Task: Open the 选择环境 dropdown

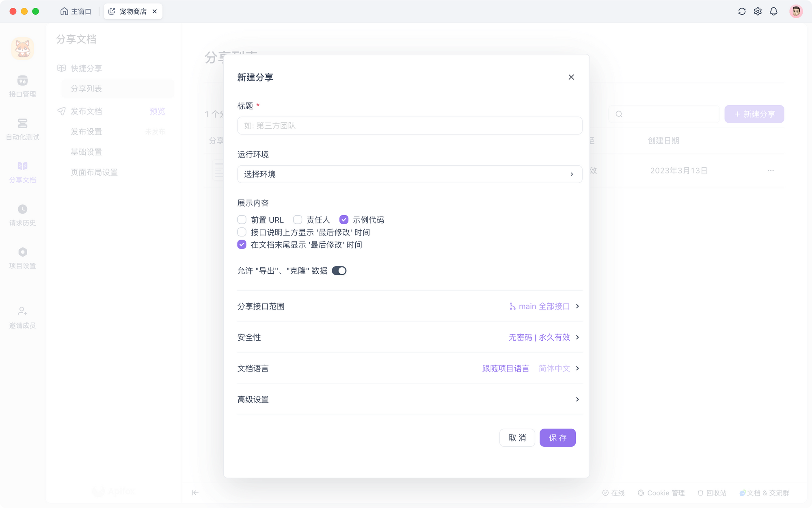Action: (x=410, y=174)
